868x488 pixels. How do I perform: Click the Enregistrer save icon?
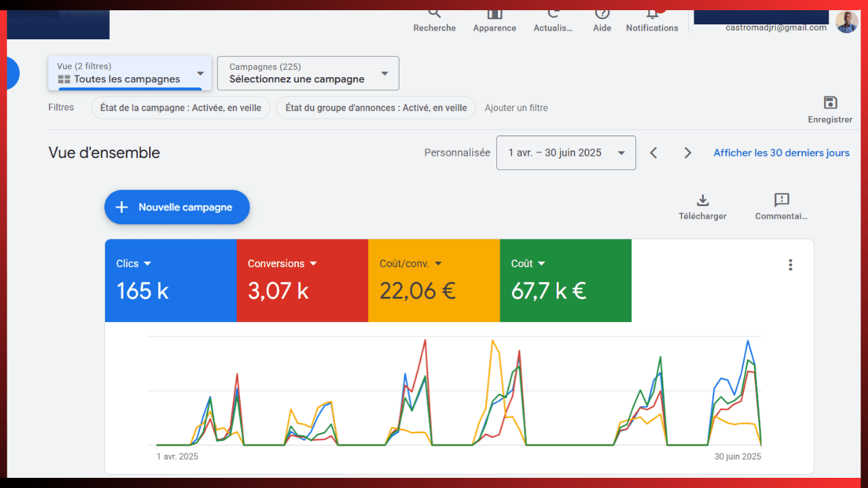click(x=830, y=103)
